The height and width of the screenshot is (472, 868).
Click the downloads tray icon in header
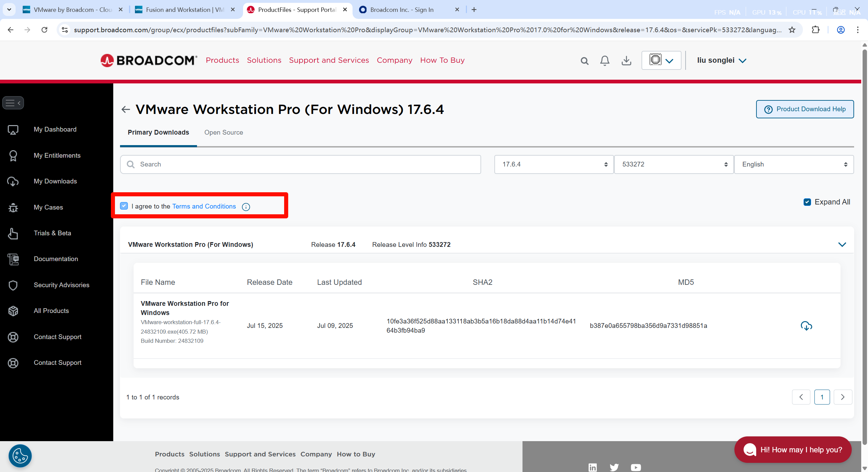(x=626, y=61)
